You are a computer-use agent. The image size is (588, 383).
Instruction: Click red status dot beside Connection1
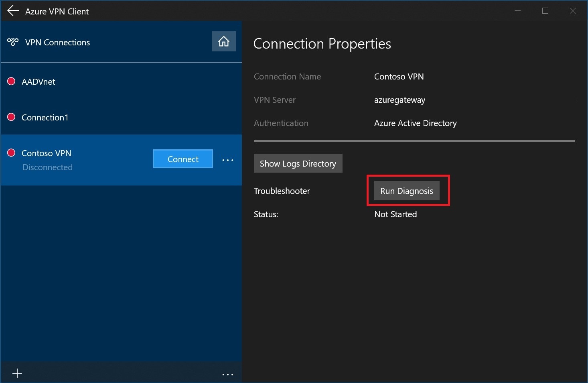click(11, 117)
